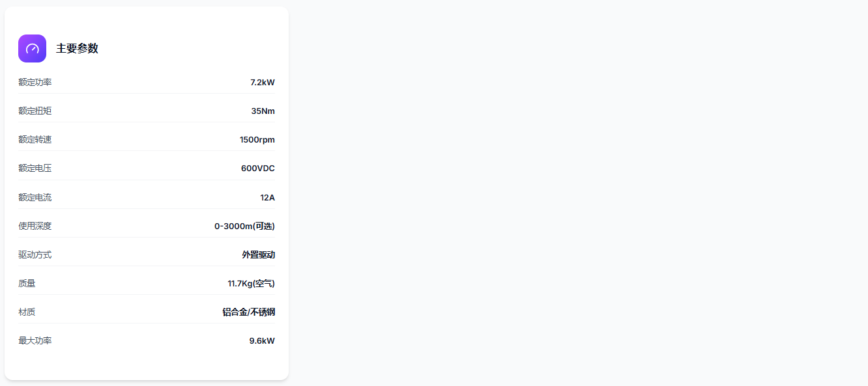Select the 额定扭矩 label
The width and height of the screenshot is (868, 386).
35,111
